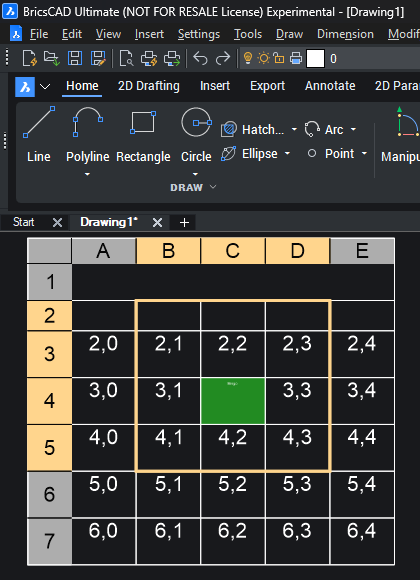
Task: Click table cell containing 5,2
Action: click(233, 494)
